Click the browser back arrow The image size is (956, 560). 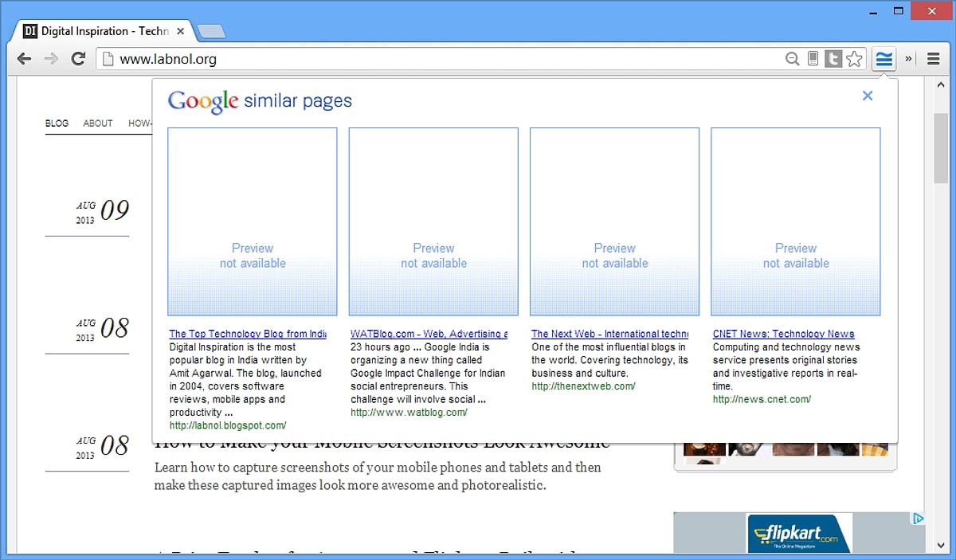click(x=25, y=59)
